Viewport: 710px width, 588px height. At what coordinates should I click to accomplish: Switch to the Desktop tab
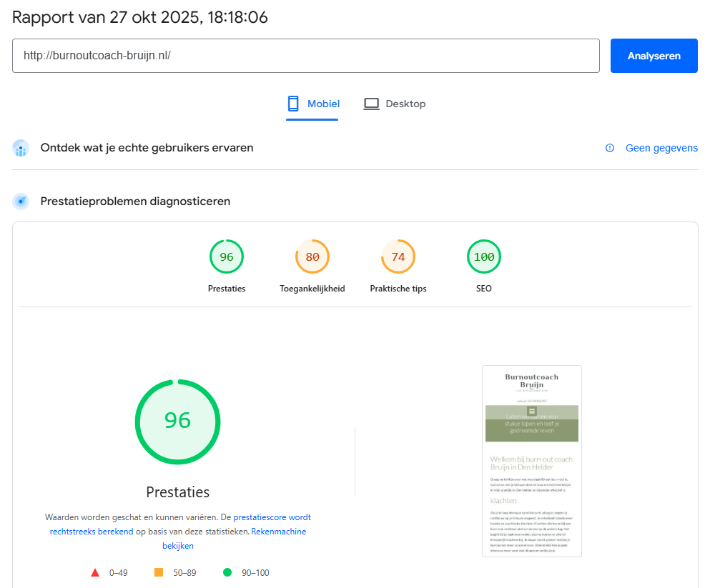395,104
